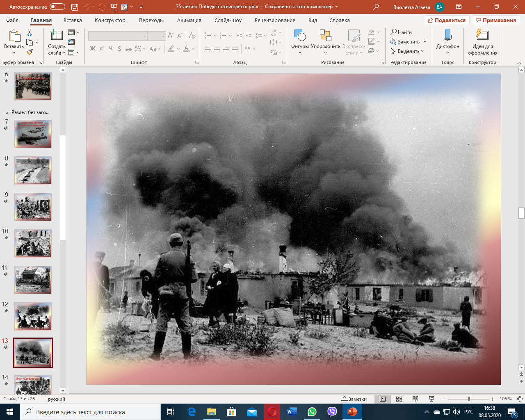The width and height of the screenshot is (525, 420).
Task: Open the Dictaphone microphone tool
Action: pyautogui.click(x=447, y=41)
